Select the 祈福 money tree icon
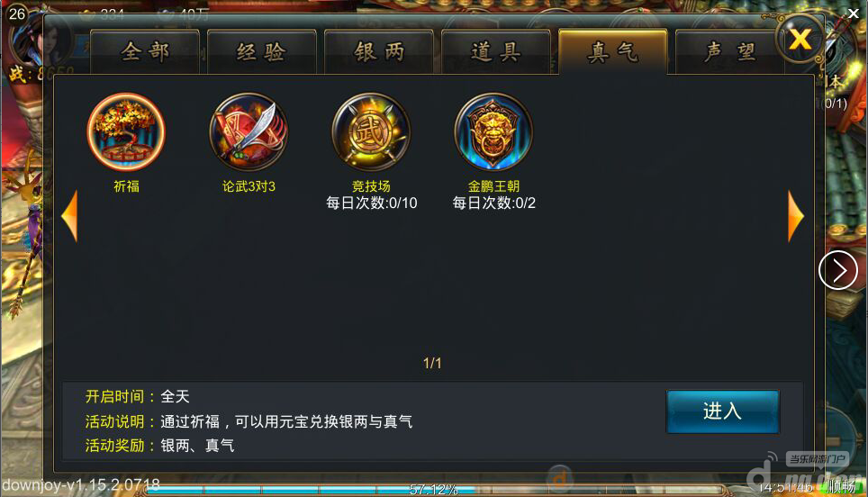Image resolution: width=868 pixels, height=497 pixels. coord(126,131)
